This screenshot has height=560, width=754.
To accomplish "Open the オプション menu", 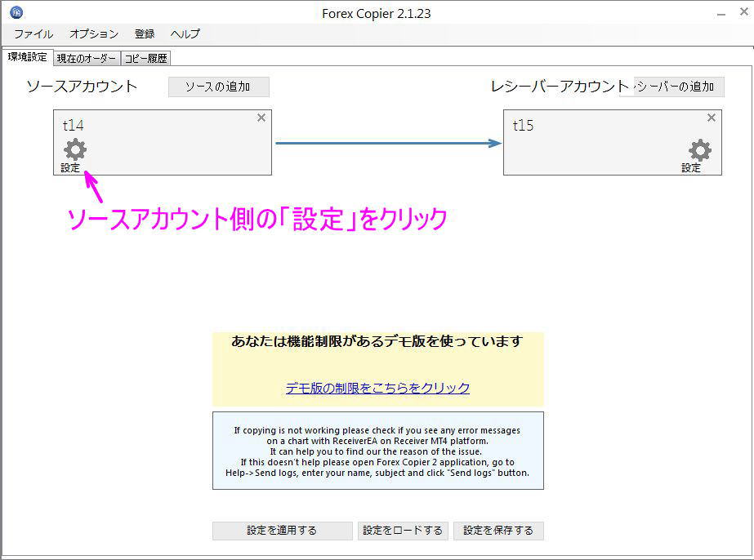I will click(x=92, y=34).
